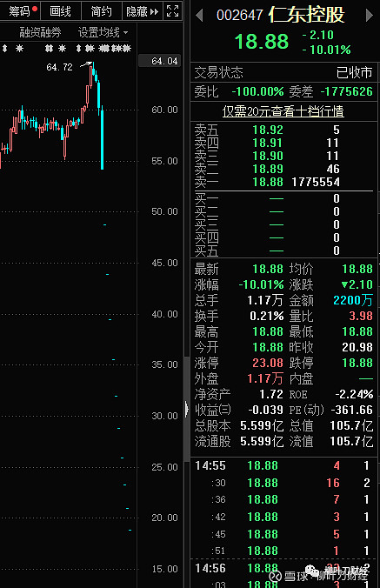Click the collapse arrow on the panel divider

tap(187, 409)
